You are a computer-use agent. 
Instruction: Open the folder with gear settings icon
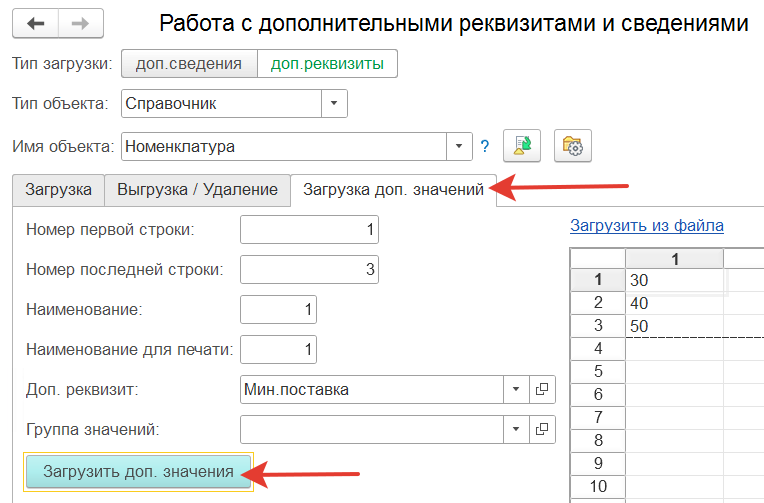573,145
